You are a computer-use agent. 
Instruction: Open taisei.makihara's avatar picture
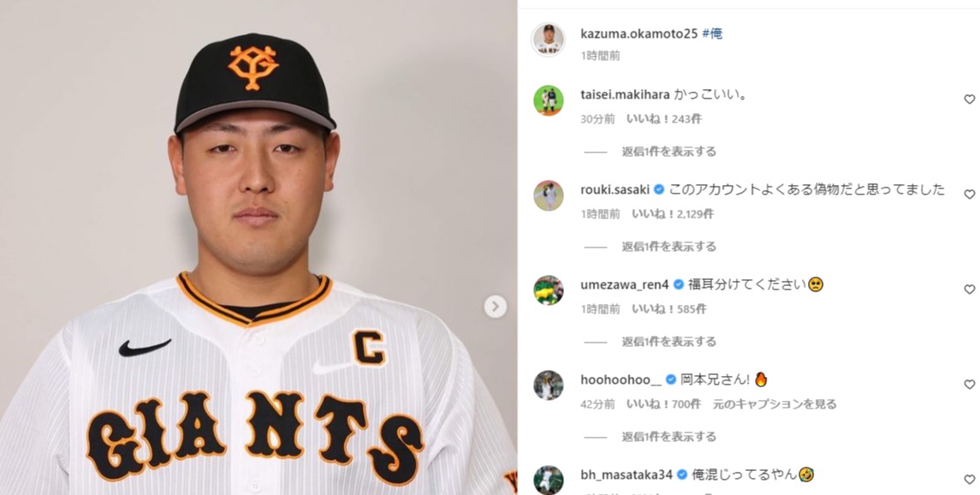click(548, 100)
